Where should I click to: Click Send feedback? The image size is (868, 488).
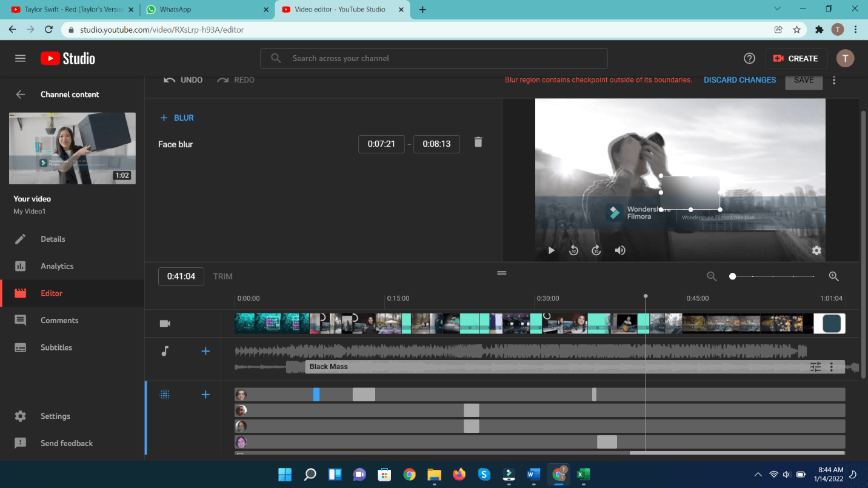(72, 443)
